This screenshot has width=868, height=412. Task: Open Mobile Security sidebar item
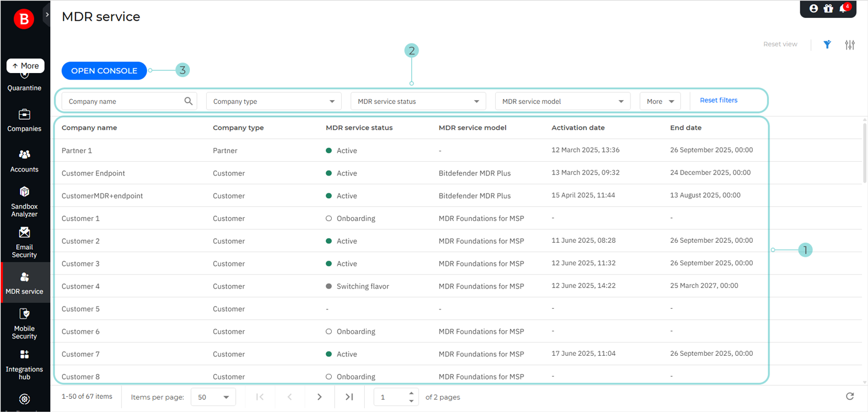(24, 323)
